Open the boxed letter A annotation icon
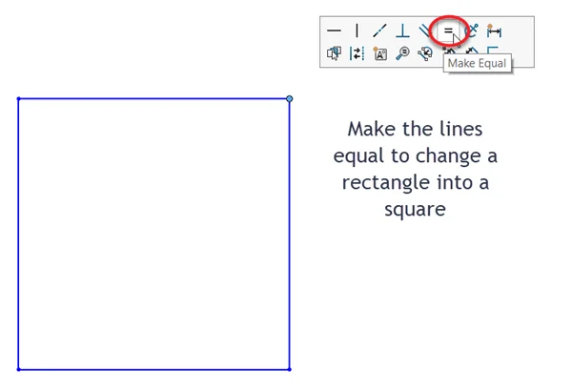Viewport: 572px width, 392px height. tap(379, 53)
